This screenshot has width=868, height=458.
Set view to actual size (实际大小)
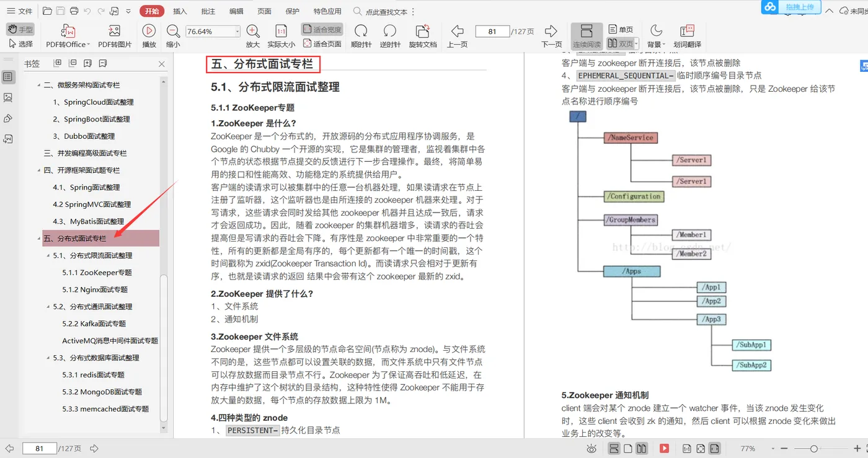tap(281, 36)
